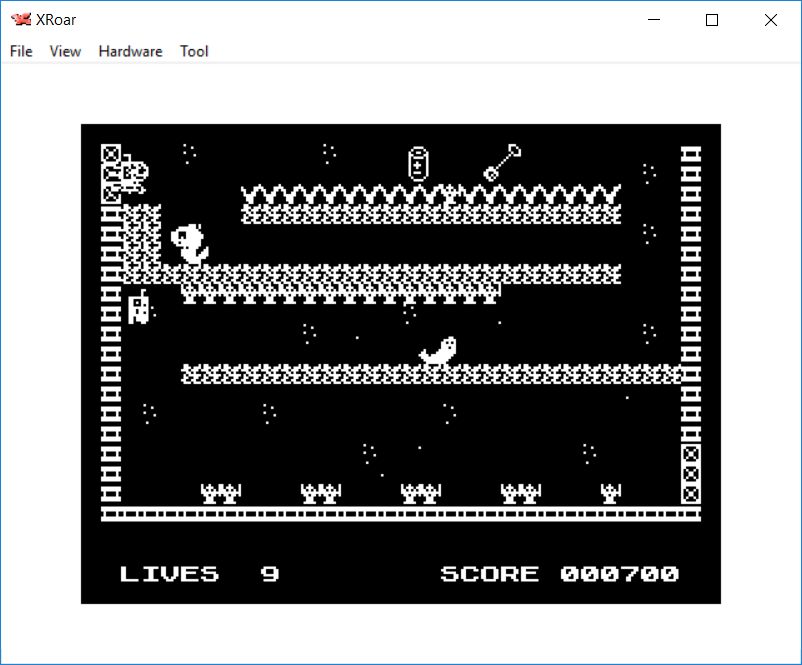This screenshot has width=802, height=665.
Task: Open the File menu
Action: 21,51
